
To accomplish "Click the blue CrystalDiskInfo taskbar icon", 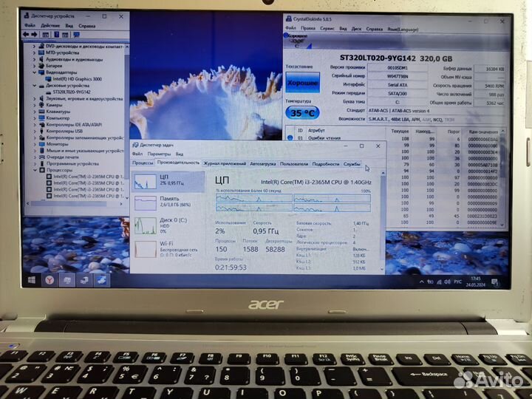I will coord(102,280).
